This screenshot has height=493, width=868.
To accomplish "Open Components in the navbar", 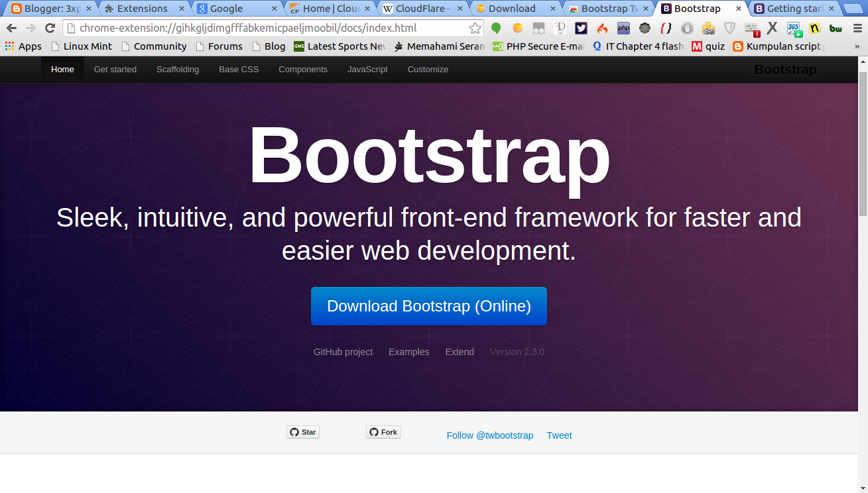I will point(303,70).
